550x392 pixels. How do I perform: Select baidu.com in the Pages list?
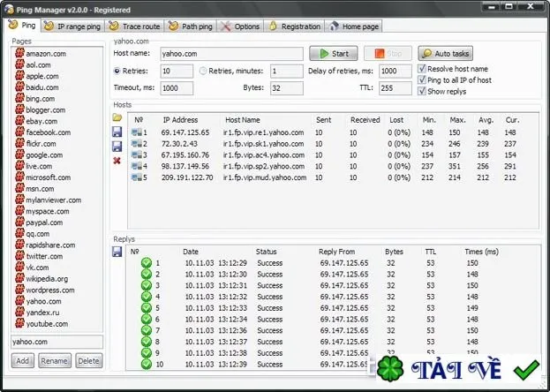42,87
